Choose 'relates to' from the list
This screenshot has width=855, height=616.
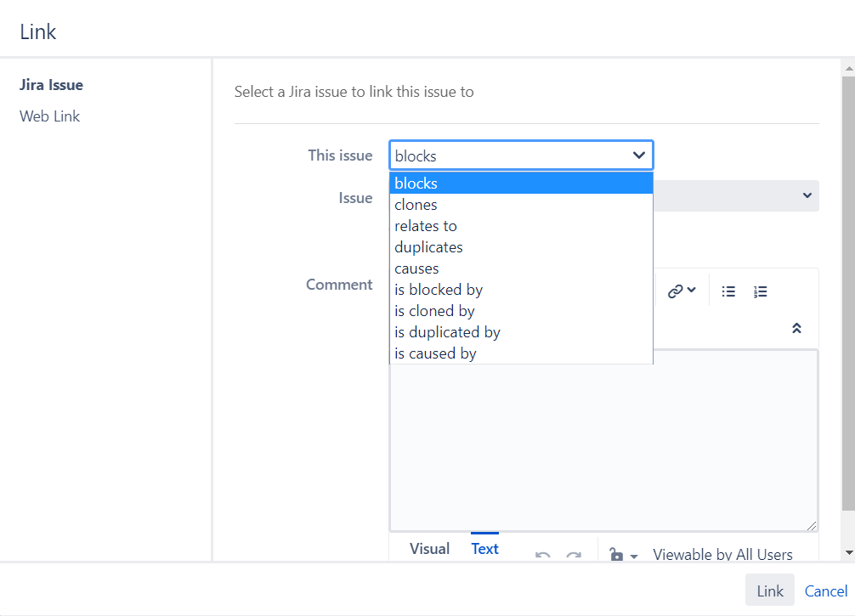(425, 225)
